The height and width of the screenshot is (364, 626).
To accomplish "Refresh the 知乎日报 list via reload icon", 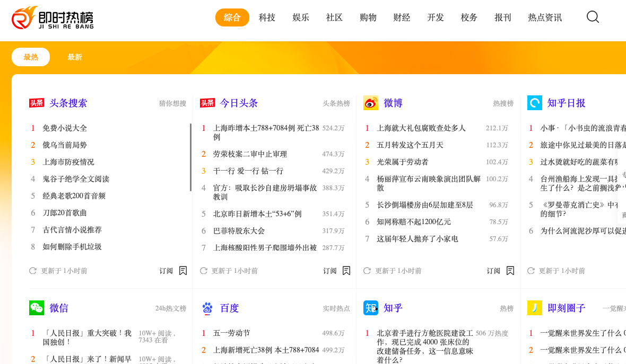I will (531, 271).
